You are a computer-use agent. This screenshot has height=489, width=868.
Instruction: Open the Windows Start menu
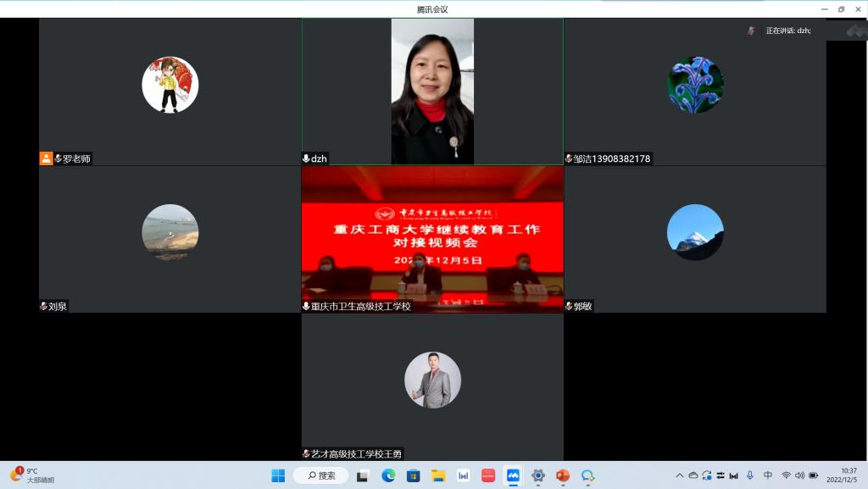pyautogui.click(x=278, y=475)
